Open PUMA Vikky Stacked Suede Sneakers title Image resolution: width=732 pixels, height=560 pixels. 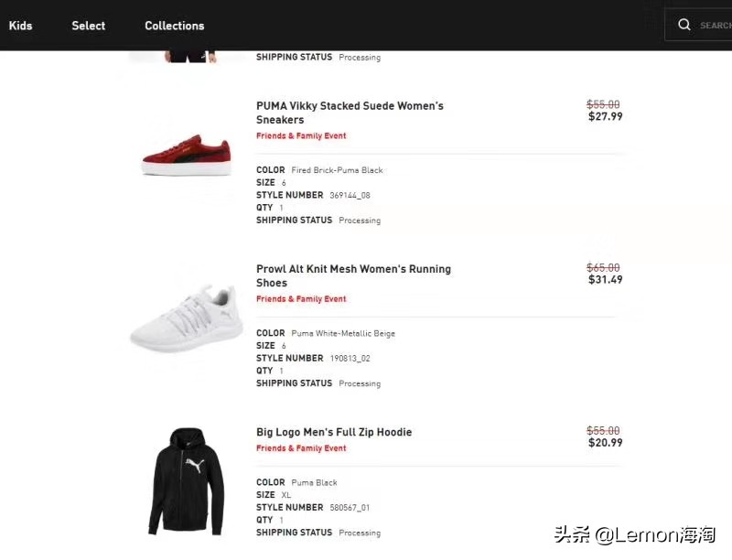(350, 113)
